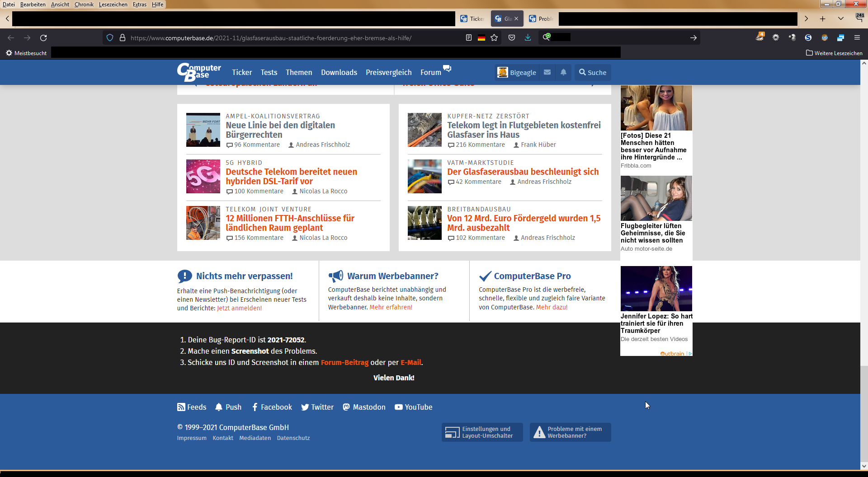This screenshot has width=868, height=477.
Task: Click the 241 tab counter icon
Action: coord(859,17)
